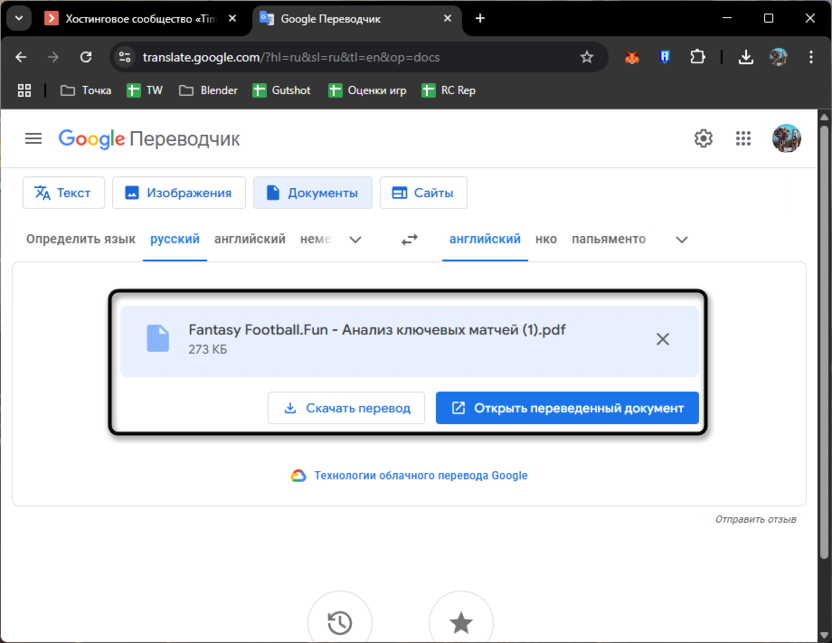Image resolution: width=832 pixels, height=643 pixels.
Task: Expand more source languages list
Action: click(x=355, y=240)
